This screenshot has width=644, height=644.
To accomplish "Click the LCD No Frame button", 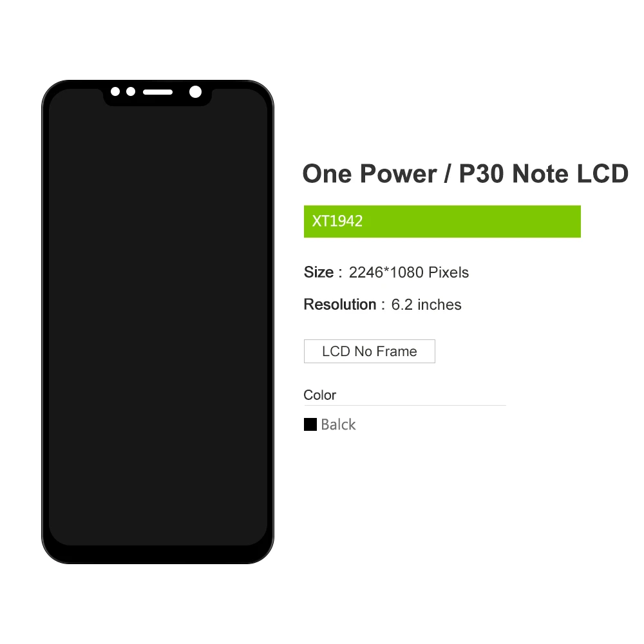I will click(x=369, y=351).
